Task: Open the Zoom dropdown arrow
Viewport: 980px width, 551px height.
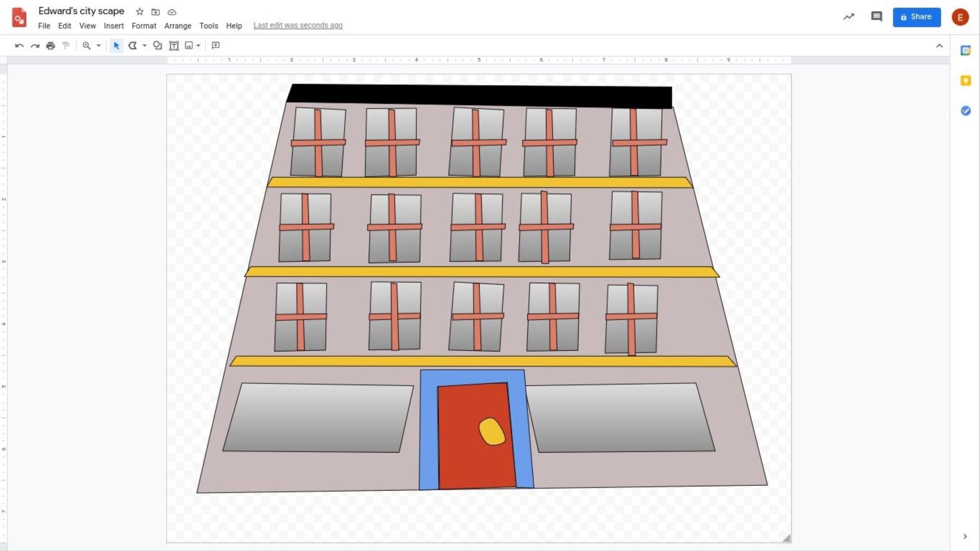Action: point(99,46)
